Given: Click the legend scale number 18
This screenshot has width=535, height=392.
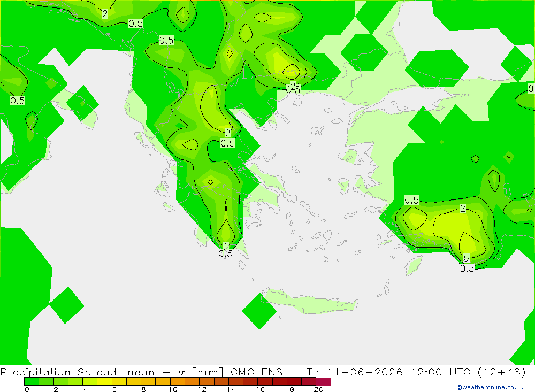Looking at the screenshot, I should pos(289,389).
